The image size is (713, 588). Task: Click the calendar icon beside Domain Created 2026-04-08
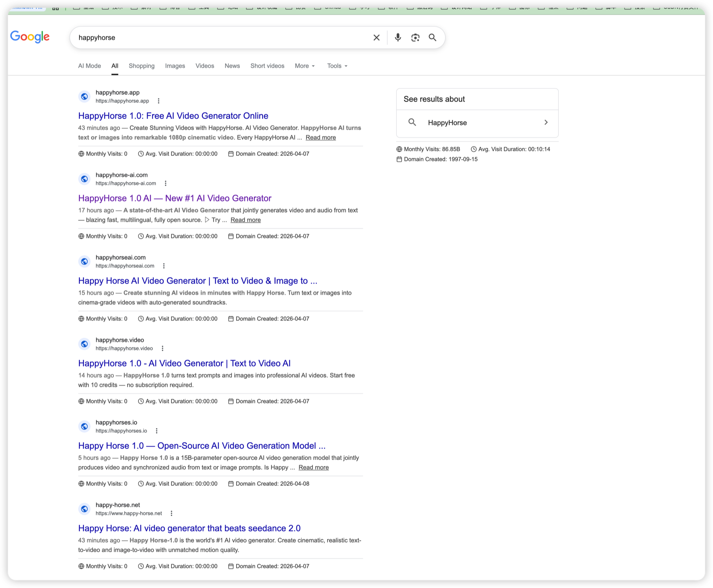(x=231, y=484)
